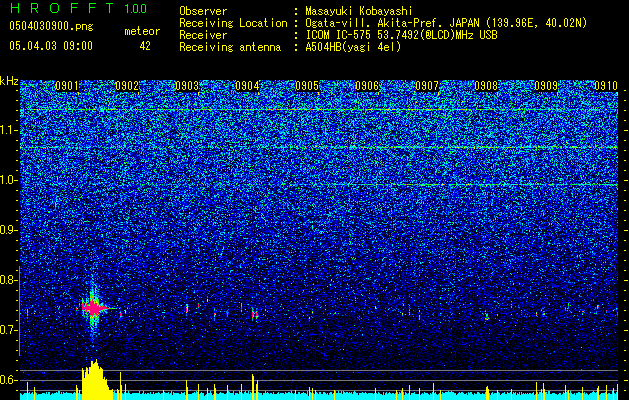Click the 0903 time marker
The height and width of the screenshot is (400, 629).
click(187, 86)
